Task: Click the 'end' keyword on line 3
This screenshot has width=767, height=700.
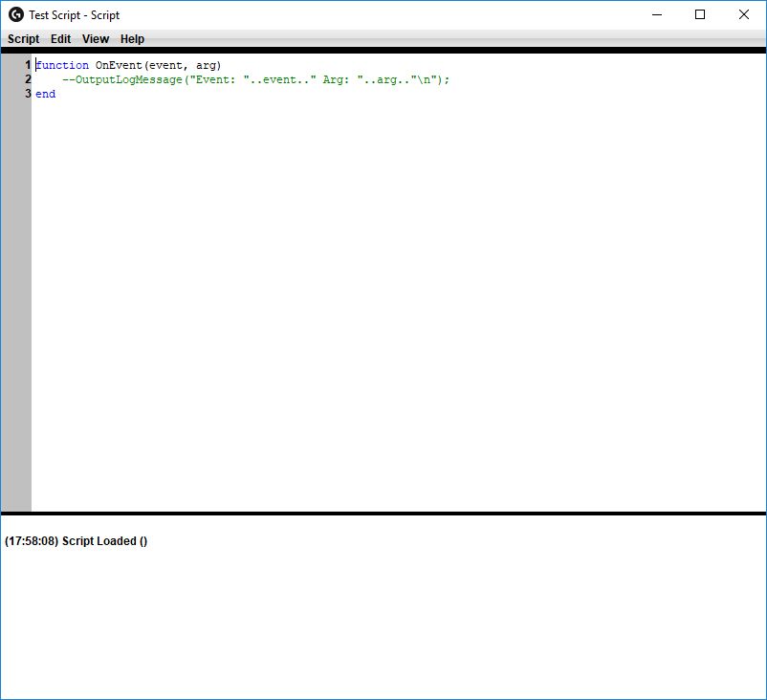Action: (x=46, y=94)
